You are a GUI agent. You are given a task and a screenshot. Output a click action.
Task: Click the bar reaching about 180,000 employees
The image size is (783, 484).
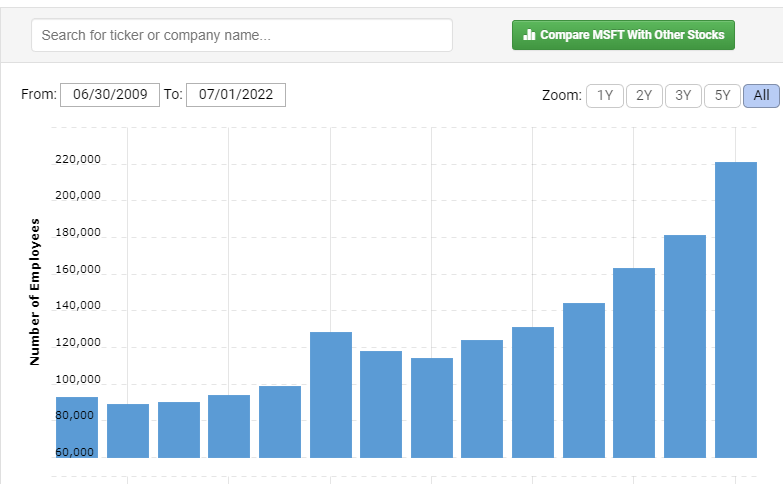click(685, 346)
